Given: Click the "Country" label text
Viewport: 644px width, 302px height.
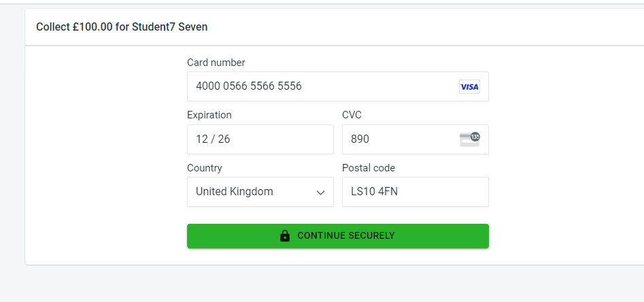Looking at the screenshot, I should click(x=205, y=168).
